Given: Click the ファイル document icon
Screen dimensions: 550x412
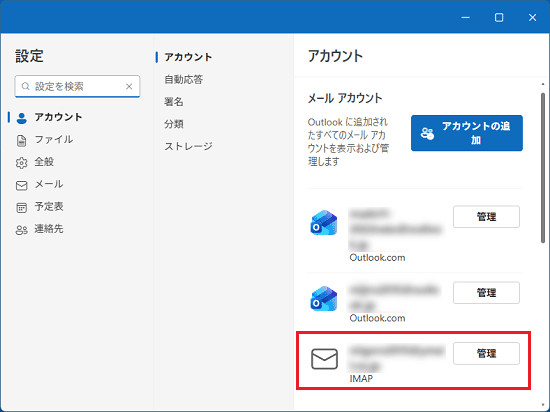Looking at the screenshot, I should pos(22,141).
